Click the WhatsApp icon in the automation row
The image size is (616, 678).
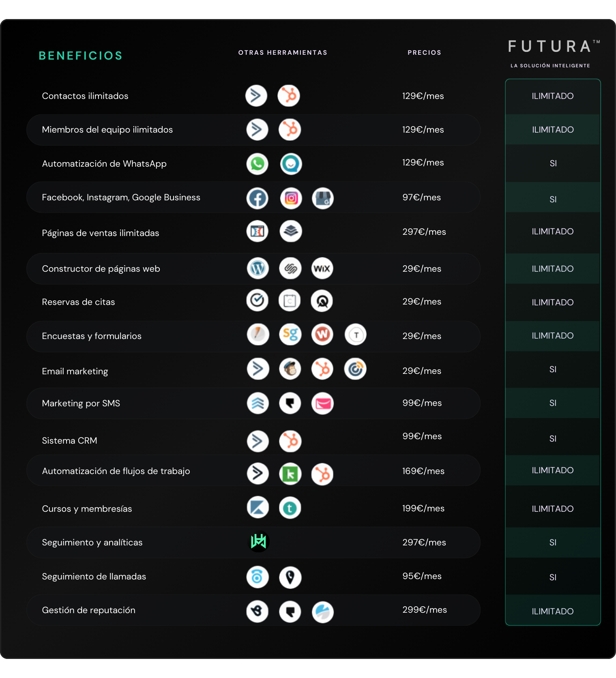[x=257, y=164]
